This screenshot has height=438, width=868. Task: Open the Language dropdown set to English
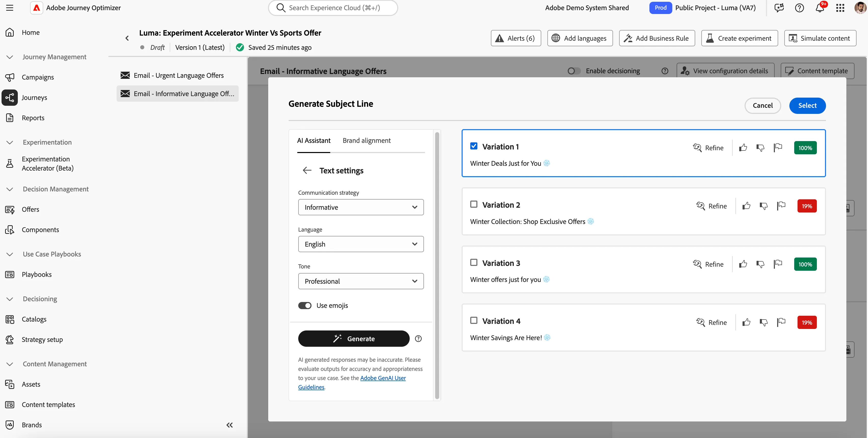tap(361, 244)
